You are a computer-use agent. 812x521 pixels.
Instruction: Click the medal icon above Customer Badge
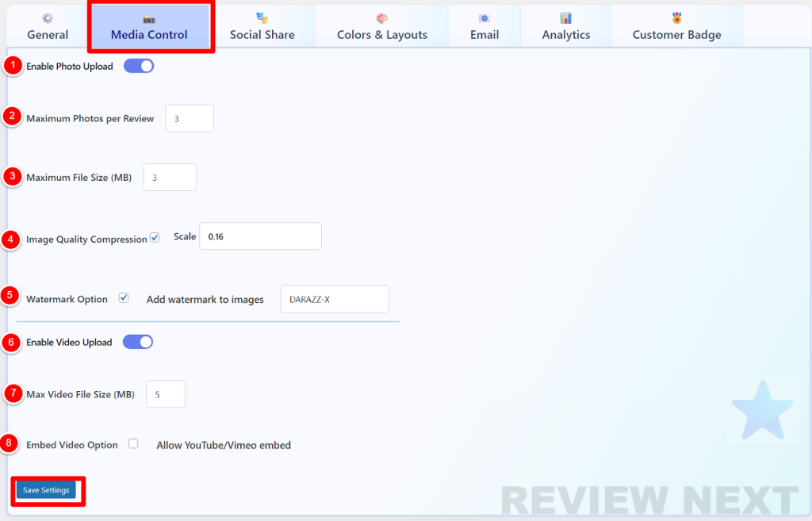[676, 17]
